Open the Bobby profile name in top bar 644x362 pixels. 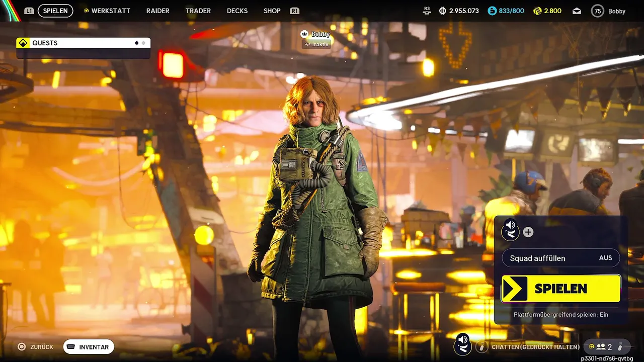pos(617,11)
